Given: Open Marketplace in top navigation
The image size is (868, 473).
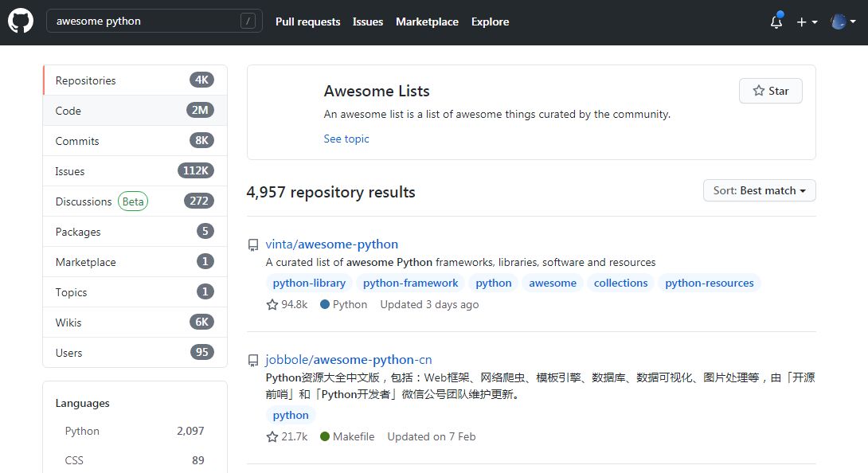Looking at the screenshot, I should click(427, 21).
